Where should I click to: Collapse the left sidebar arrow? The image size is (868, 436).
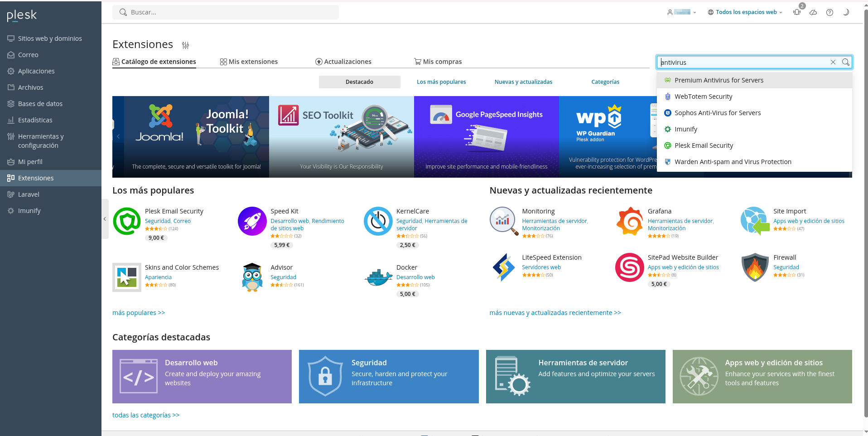click(105, 219)
